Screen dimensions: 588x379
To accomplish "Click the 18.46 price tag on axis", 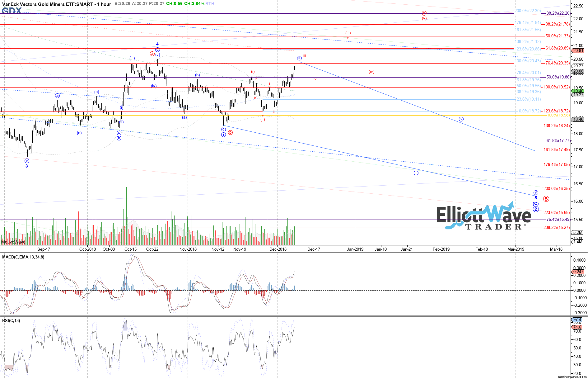I will [x=578, y=119].
